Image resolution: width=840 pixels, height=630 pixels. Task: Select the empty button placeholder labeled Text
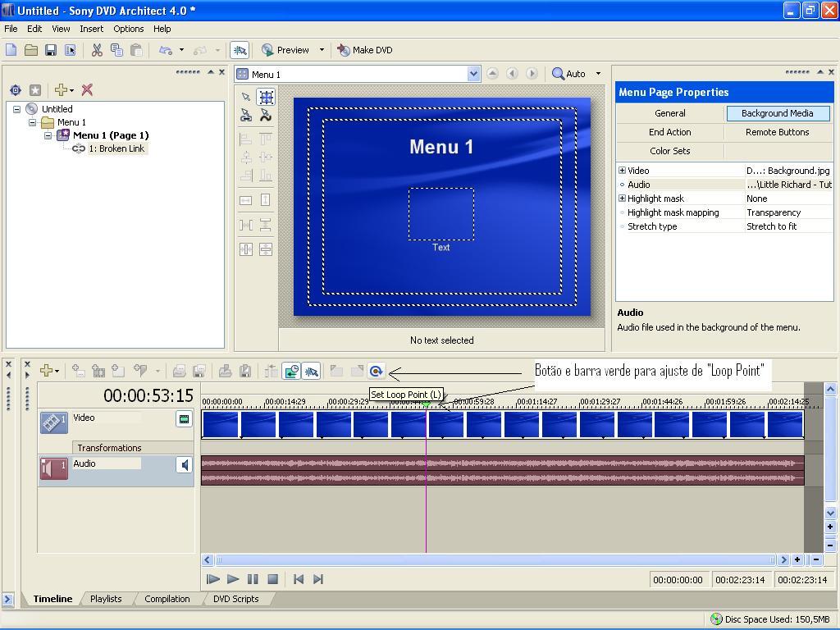(x=441, y=214)
